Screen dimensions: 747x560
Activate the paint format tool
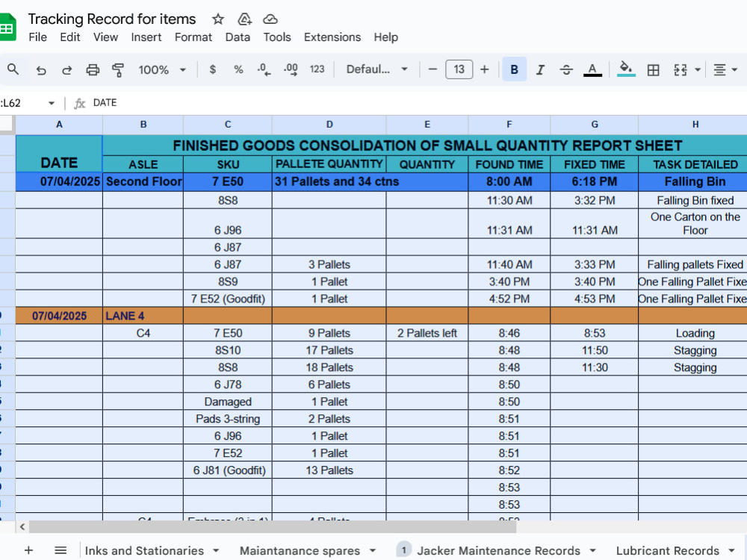118,70
